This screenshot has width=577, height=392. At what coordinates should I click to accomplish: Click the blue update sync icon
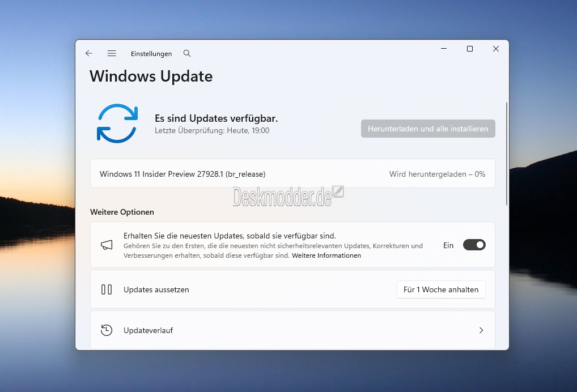pos(117,123)
